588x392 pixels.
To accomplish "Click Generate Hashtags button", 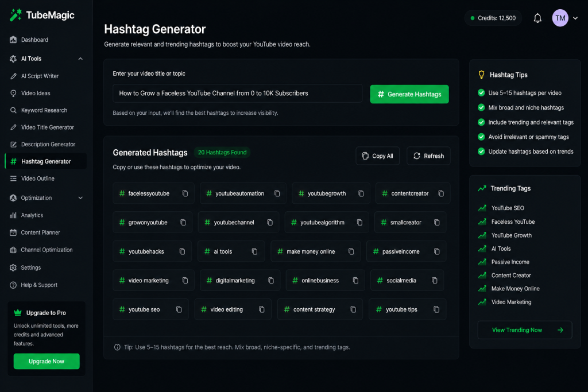I will (x=409, y=94).
